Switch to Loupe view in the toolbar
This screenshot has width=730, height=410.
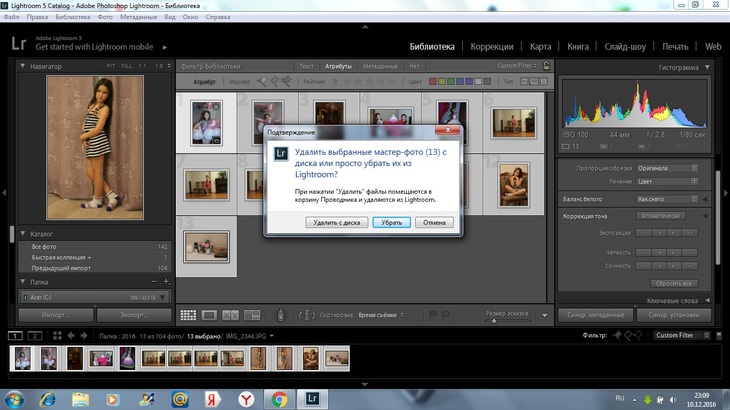tap(210, 315)
